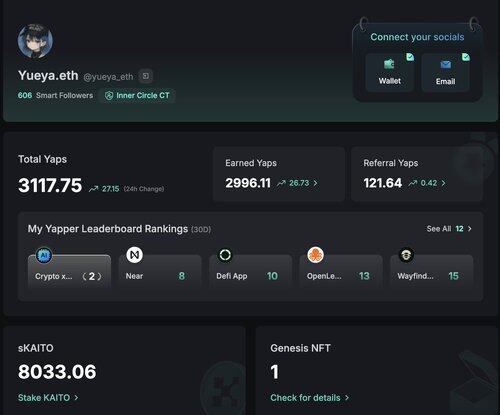The width and height of the screenshot is (500, 415).
Task: Click the OpenLe... octopus logo icon
Action: click(x=315, y=255)
